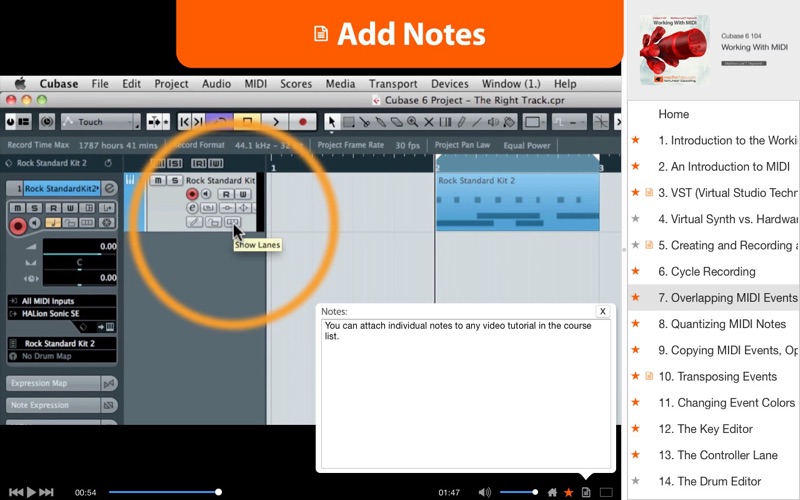Screen dimensions: 800x500
Task: Toggle Drum Map note icon in inspector
Action: (53, 222)
